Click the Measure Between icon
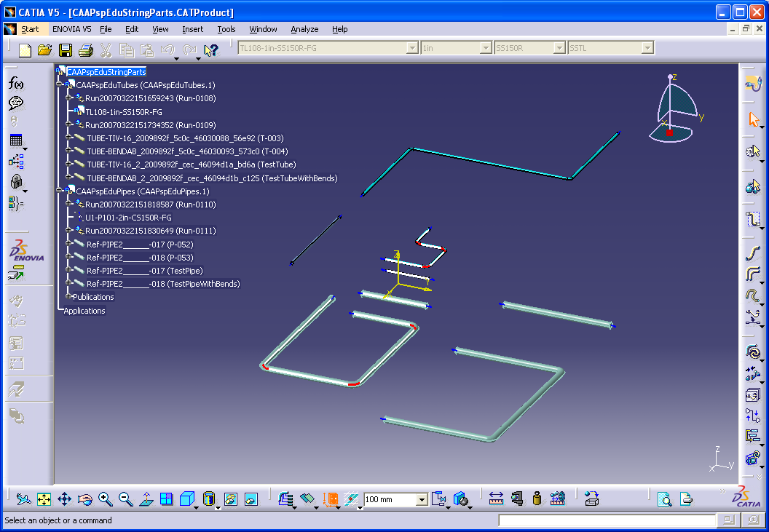Screen dimensions: 769x532 [x=496, y=499]
